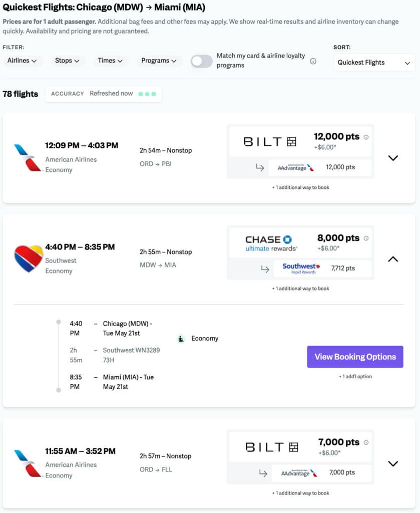Click the info icon beside 12,000 pts

[366, 137]
